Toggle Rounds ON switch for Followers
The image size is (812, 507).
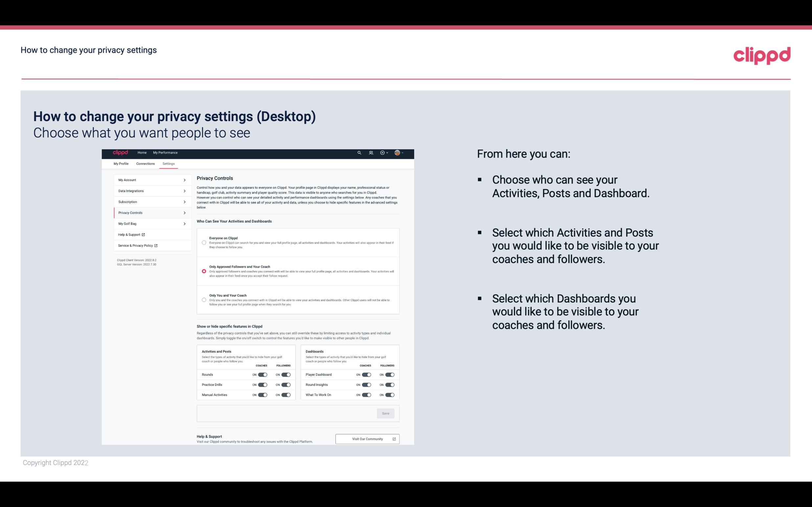tap(286, 374)
